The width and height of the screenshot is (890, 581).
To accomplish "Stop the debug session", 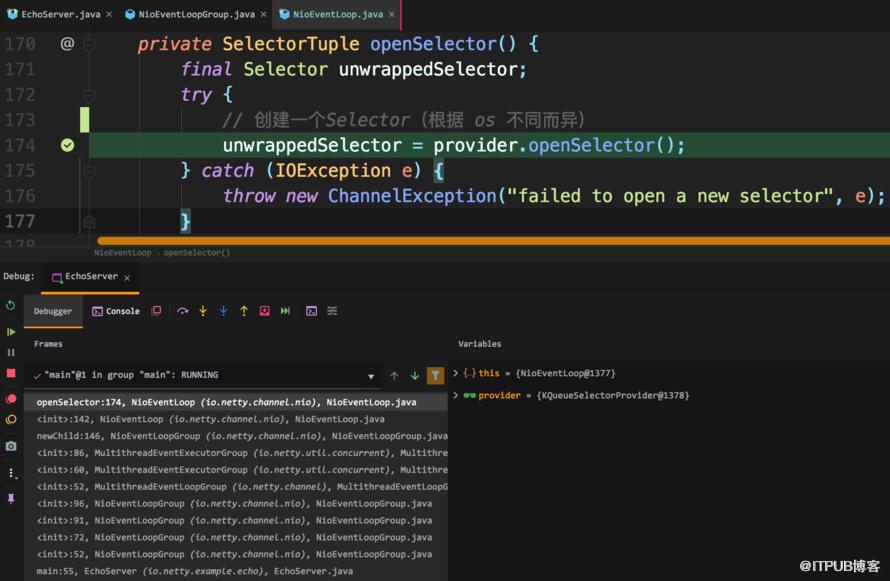I will click(11, 373).
